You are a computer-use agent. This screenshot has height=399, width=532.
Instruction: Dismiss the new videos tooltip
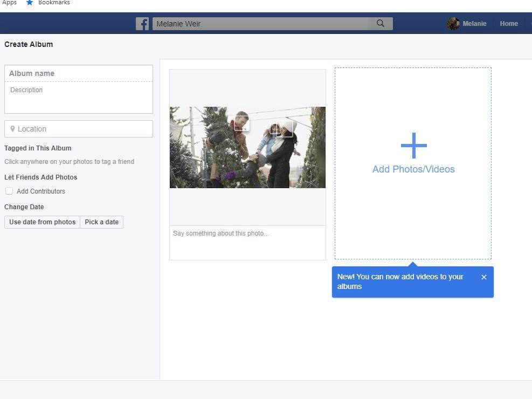tap(483, 277)
